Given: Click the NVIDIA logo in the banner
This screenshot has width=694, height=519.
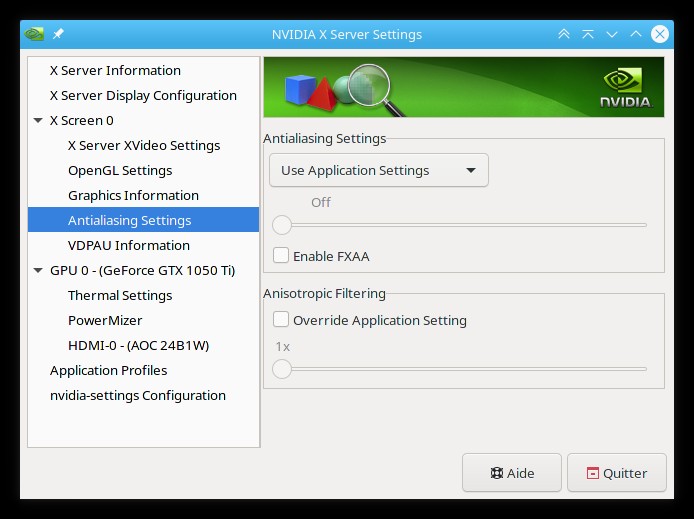Looking at the screenshot, I should click(x=626, y=88).
